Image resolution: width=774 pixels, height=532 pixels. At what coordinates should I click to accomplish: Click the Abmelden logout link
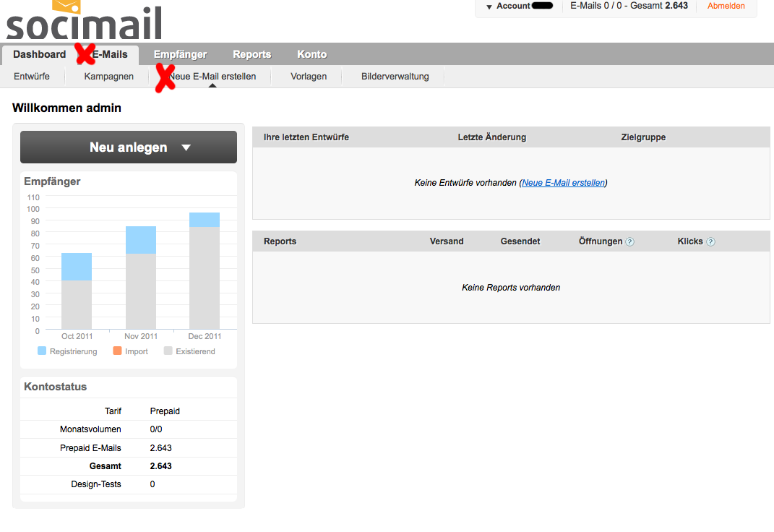[726, 6]
